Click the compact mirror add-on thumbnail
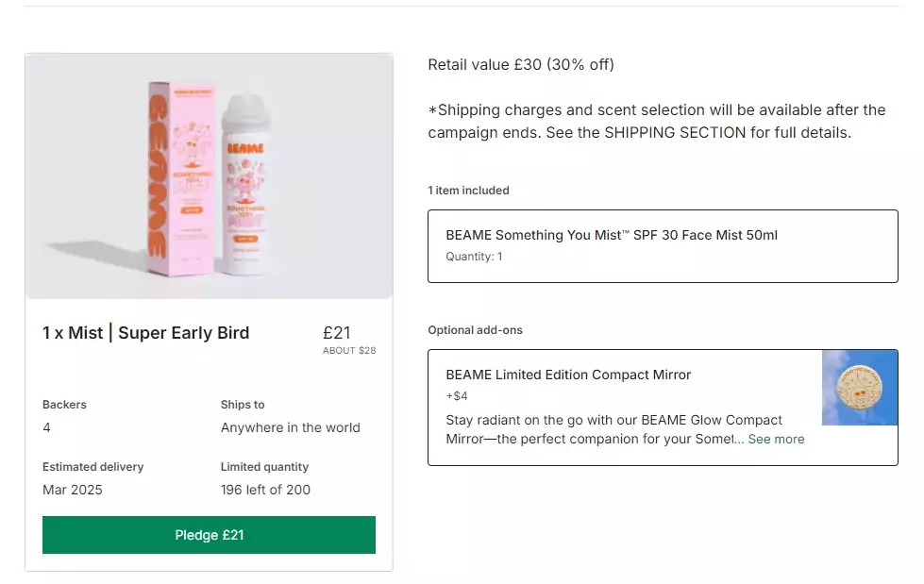This screenshot has height=584, width=924. (859, 388)
